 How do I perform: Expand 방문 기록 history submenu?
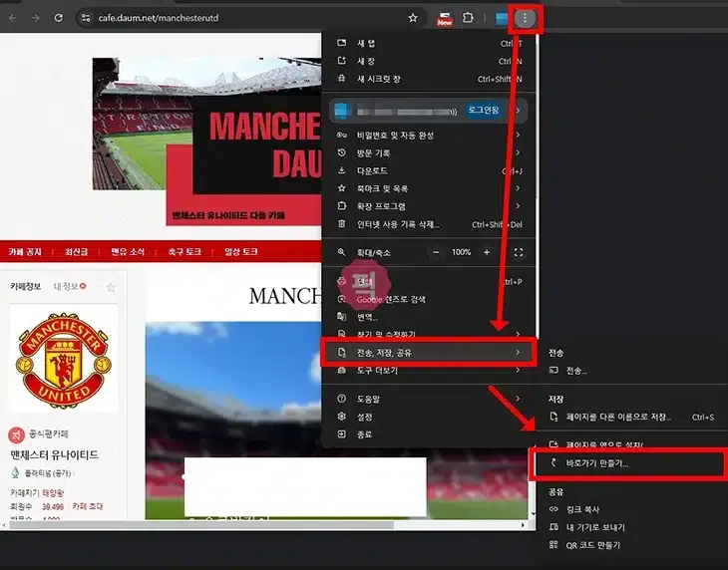pos(429,152)
